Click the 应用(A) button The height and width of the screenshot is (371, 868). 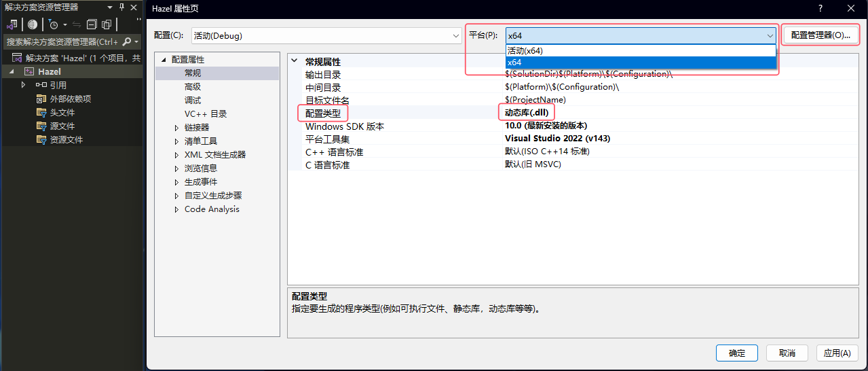click(x=836, y=353)
